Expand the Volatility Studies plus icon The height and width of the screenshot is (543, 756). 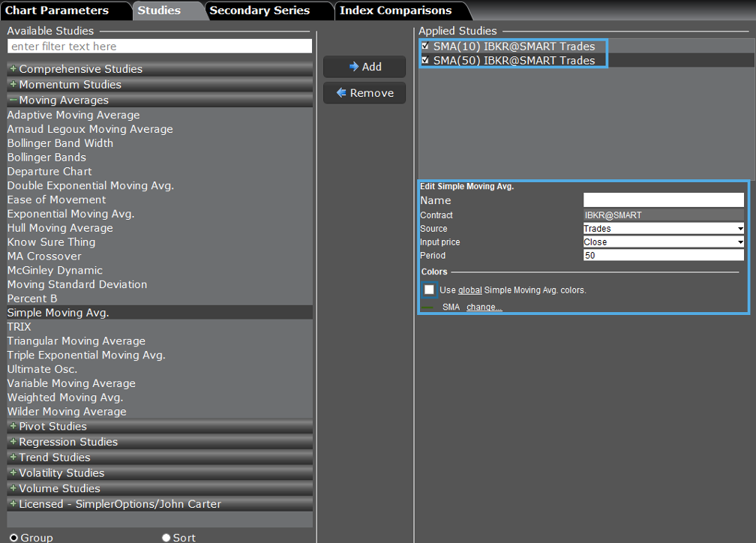point(13,473)
